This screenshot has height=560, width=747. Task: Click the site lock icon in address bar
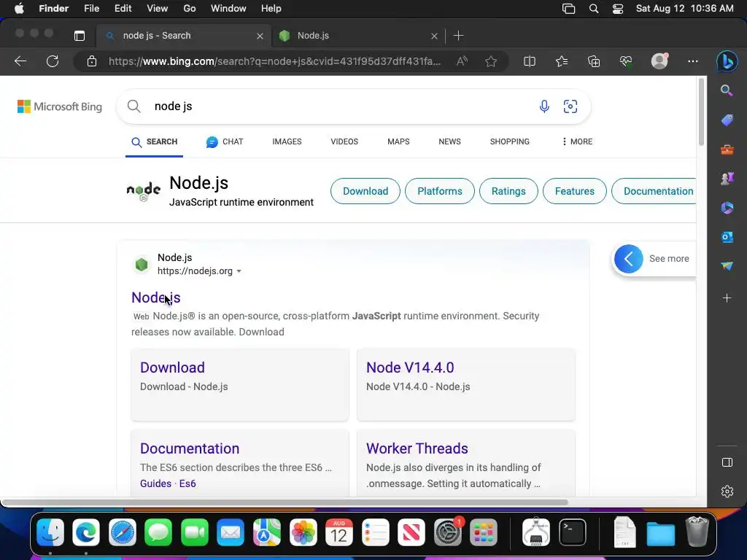pos(92,61)
